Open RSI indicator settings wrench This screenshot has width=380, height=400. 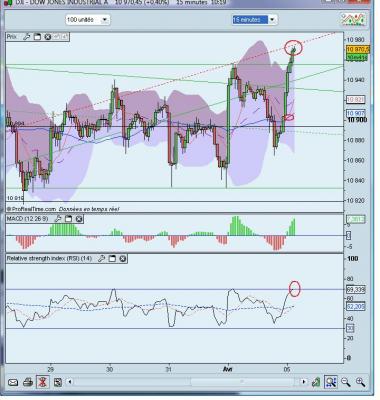pos(102,259)
